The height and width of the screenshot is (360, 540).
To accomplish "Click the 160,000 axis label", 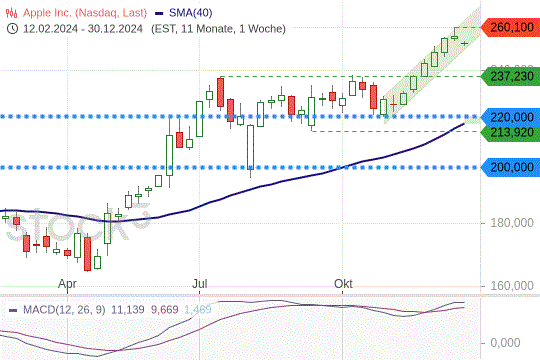I will [512, 286].
